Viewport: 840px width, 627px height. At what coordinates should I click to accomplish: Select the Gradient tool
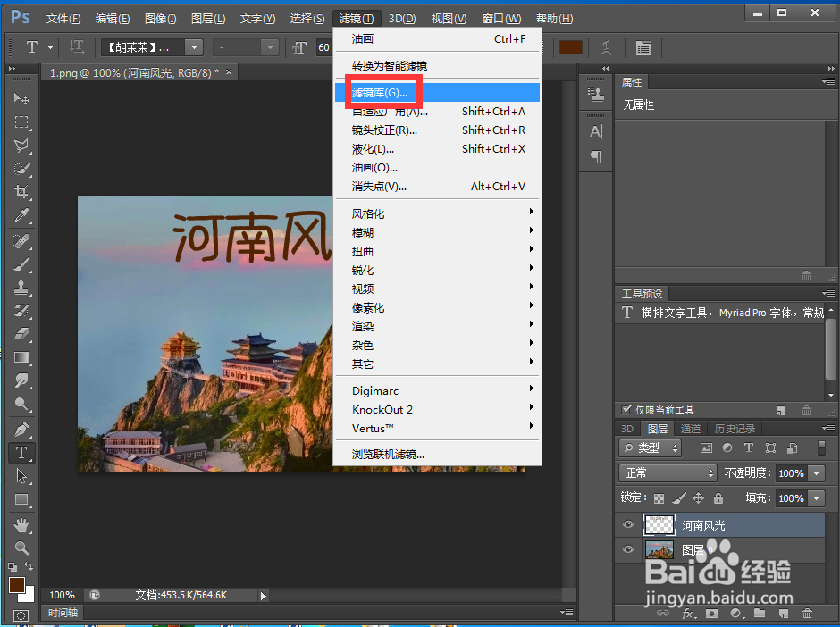coord(21,357)
